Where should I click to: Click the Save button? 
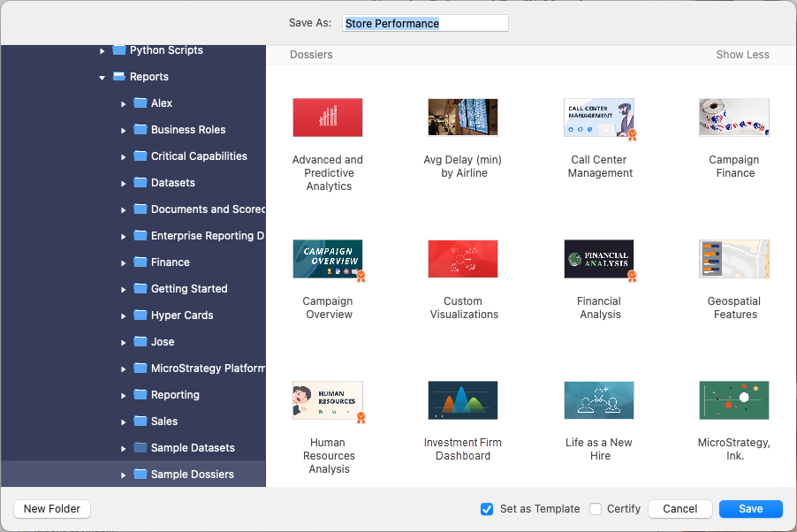[x=750, y=509]
